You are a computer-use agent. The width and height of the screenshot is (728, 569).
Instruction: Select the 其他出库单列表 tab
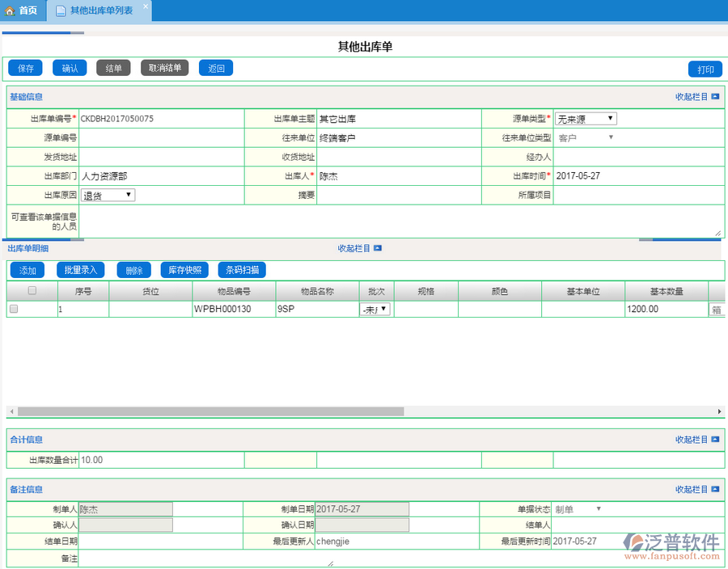coord(101,11)
